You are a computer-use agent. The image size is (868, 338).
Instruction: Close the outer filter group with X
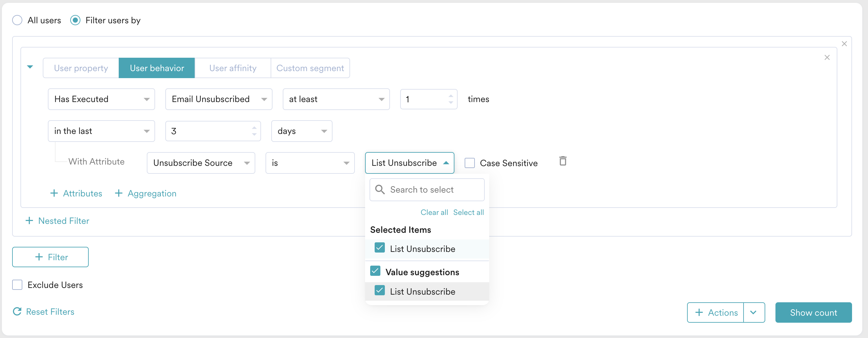click(x=844, y=44)
